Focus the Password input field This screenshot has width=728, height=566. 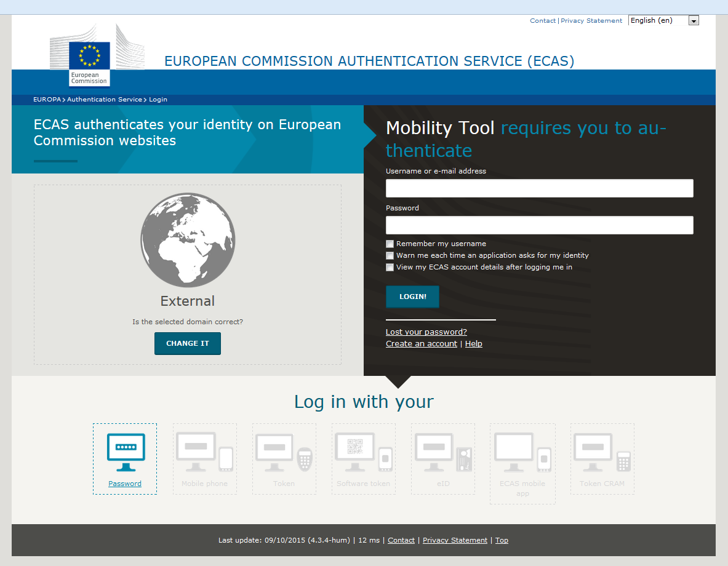click(540, 225)
